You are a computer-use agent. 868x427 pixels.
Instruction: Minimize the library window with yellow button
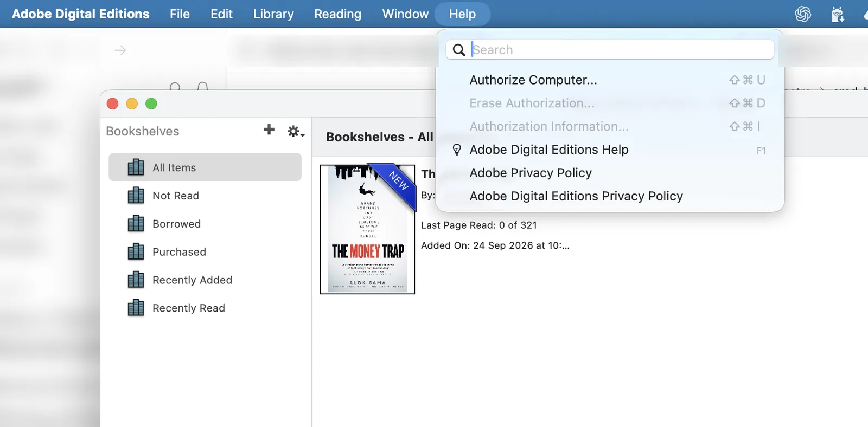point(132,103)
